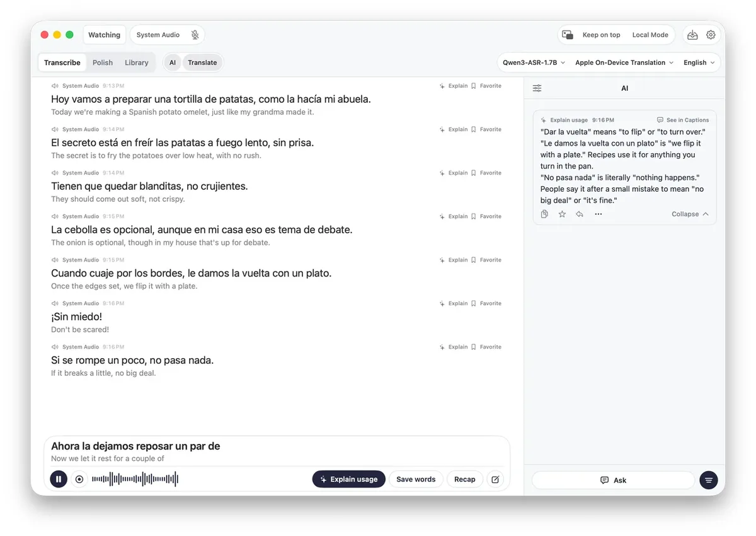Switch to the Polish tab
The width and height of the screenshot is (756, 536).
pos(103,62)
